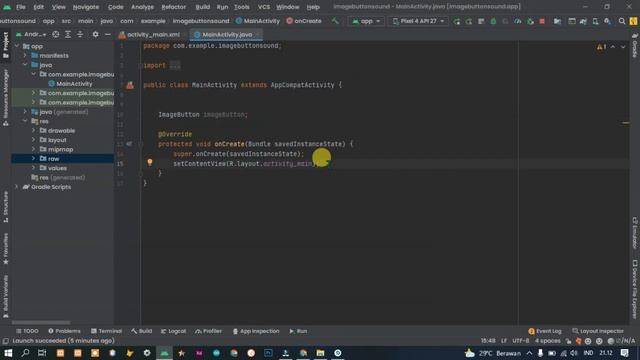This screenshot has height=360, width=640.
Task: Collapse all icon in Project panel
Action: pyautogui.click(x=80, y=35)
